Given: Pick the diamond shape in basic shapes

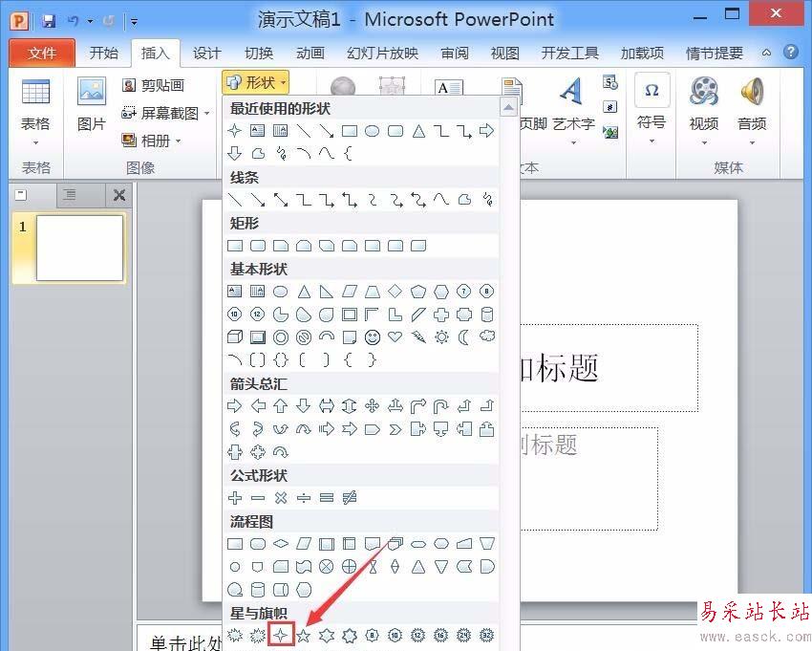Looking at the screenshot, I should coord(395,292).
